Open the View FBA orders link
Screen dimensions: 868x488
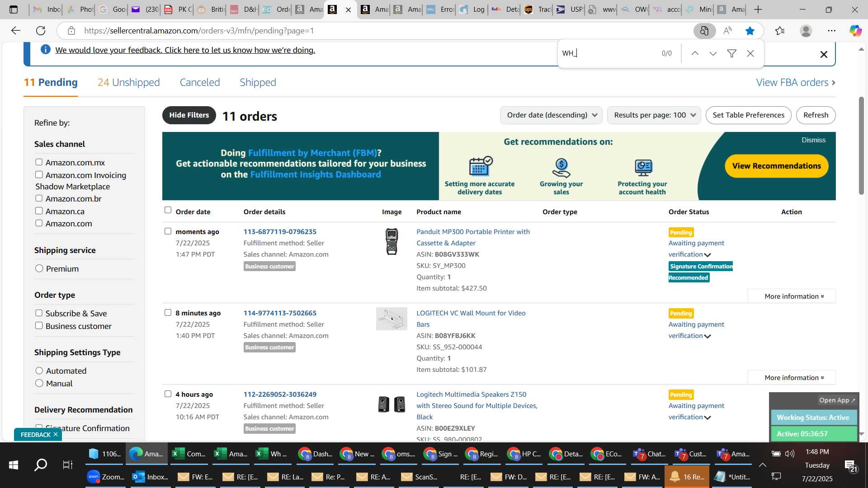(796, 82)
